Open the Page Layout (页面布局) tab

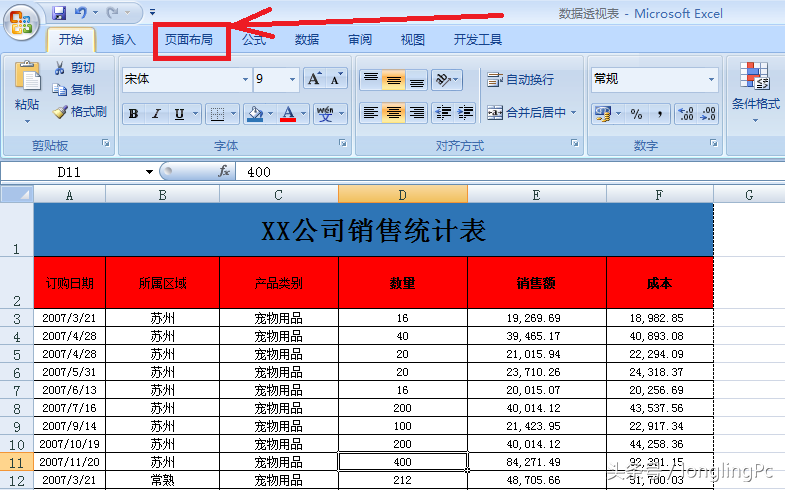click(189, 40)
